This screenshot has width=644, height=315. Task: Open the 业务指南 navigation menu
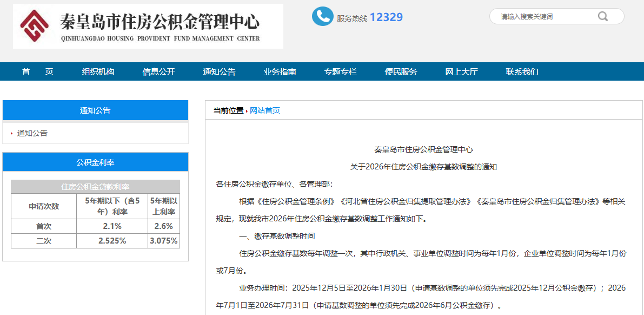[280, 71]
